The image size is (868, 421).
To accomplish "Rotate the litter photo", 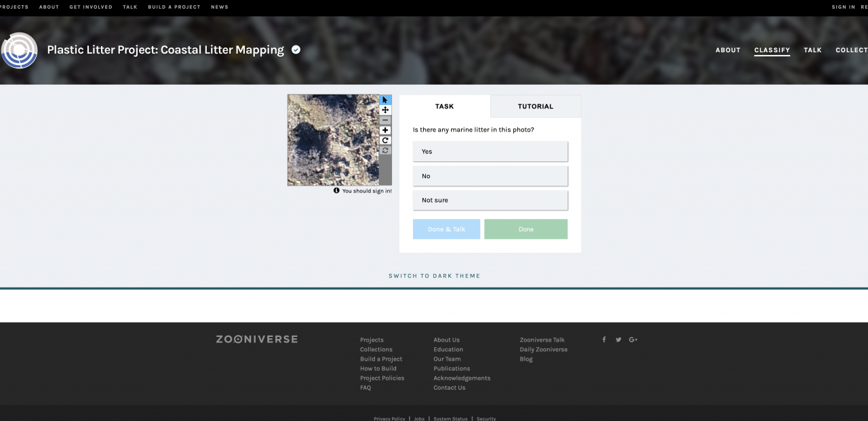I will click(385, 140).
